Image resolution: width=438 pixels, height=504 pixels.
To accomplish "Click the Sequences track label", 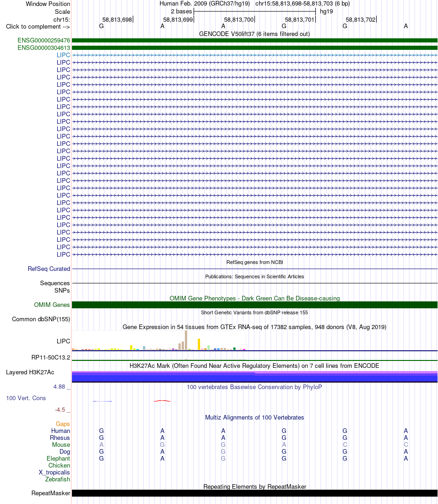I will 55,283.
